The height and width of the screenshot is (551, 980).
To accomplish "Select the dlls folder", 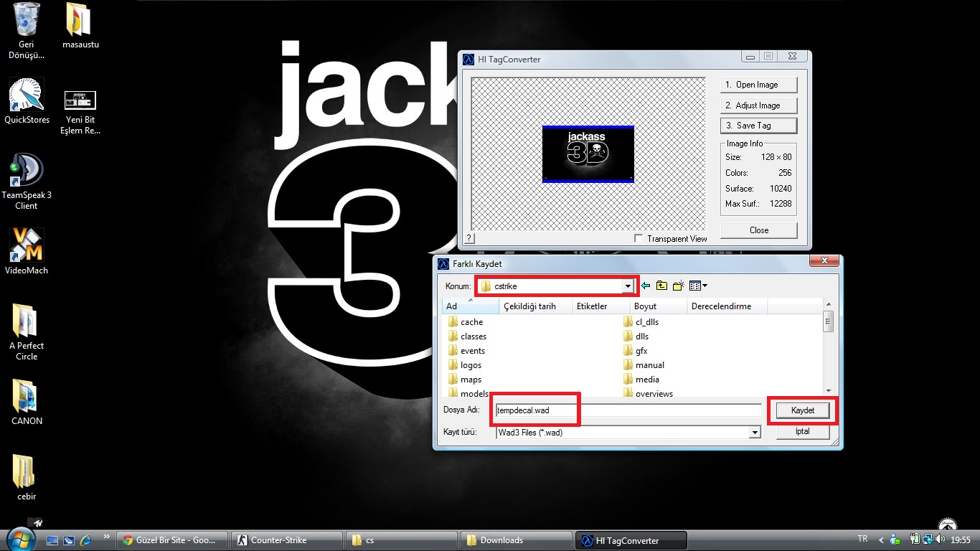I will [x=636, y=336].
